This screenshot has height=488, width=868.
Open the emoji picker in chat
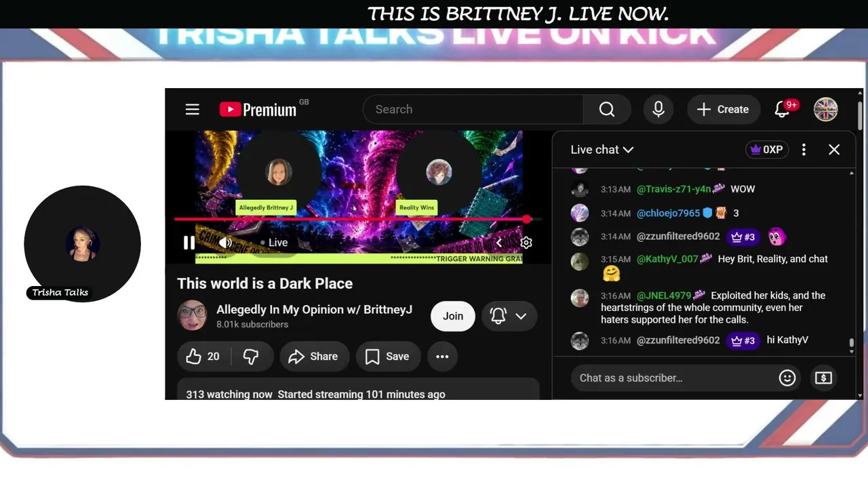[x=787, y=378]
